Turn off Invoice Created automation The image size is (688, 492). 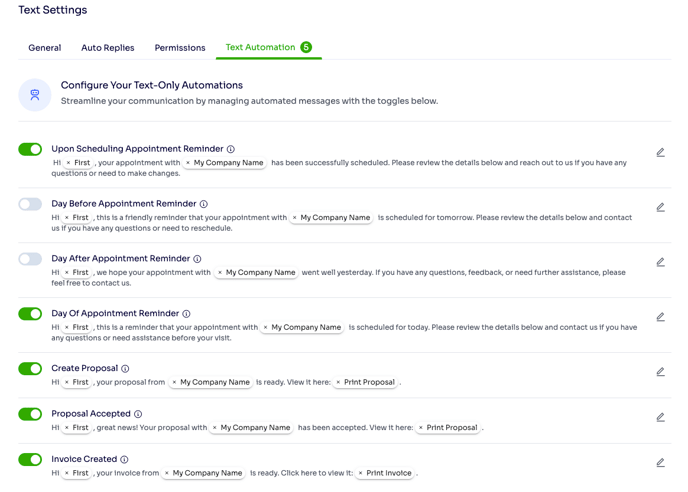[30, 460]
